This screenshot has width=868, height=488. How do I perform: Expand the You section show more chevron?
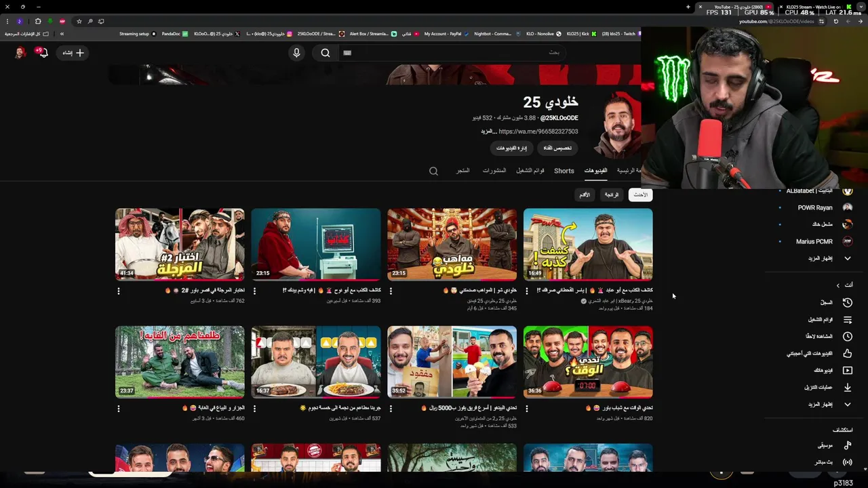(847, 405)
